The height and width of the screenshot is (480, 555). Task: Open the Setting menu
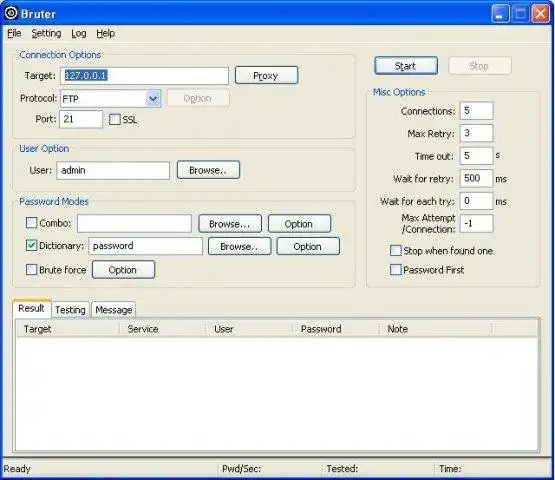pyautogui.click(x=46, y=33)
